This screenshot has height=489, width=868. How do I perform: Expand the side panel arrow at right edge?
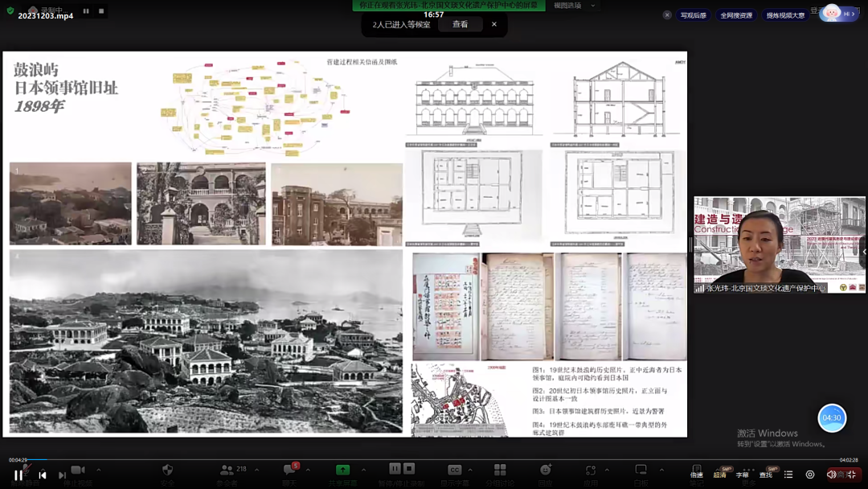point(864,252)
